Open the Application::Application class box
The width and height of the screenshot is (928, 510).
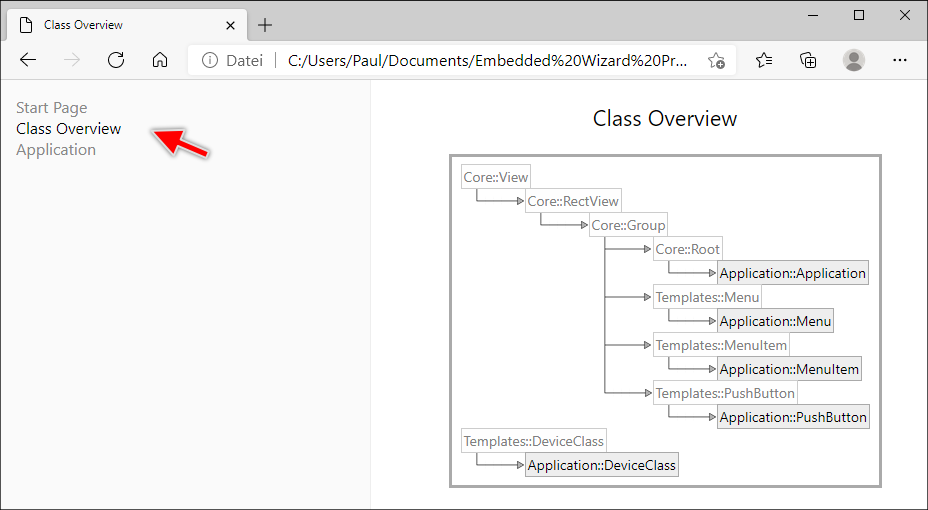click(792, 273)
